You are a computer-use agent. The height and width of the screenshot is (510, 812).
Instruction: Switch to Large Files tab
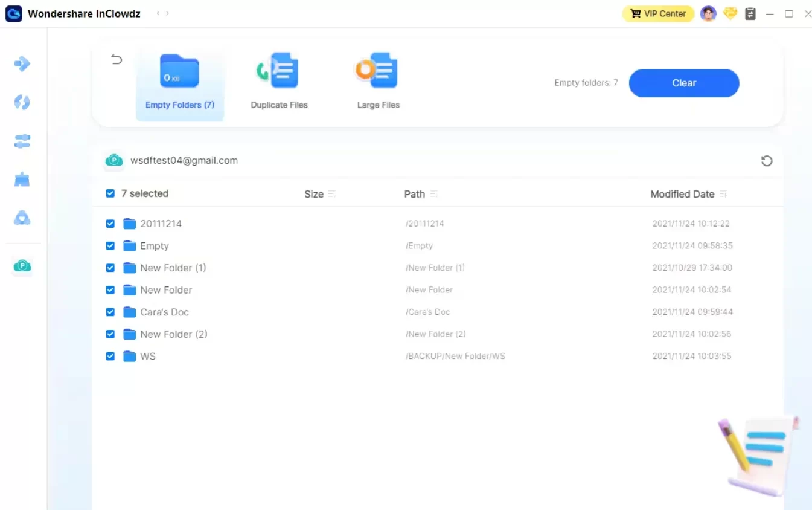[x=378, y=82]
